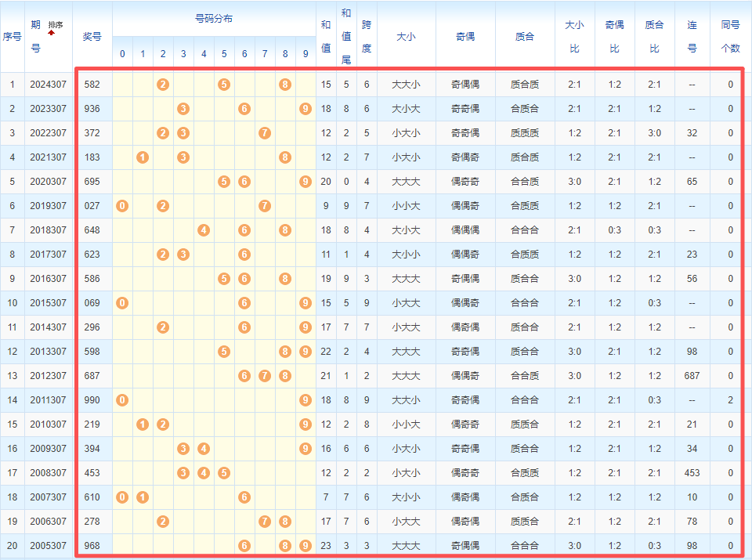Click the orange ball 0 in row 2019307
This screenshot has height=560, width=752.
point(122,206)
